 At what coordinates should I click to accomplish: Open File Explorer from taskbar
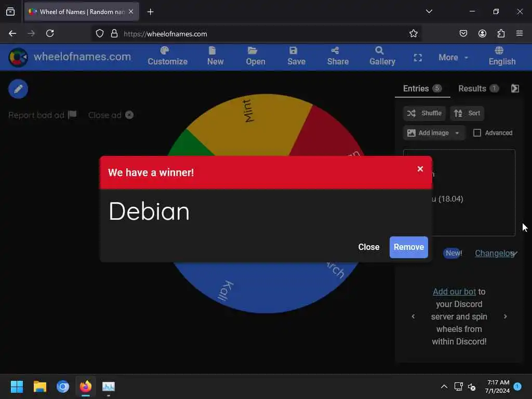[39, 387]
